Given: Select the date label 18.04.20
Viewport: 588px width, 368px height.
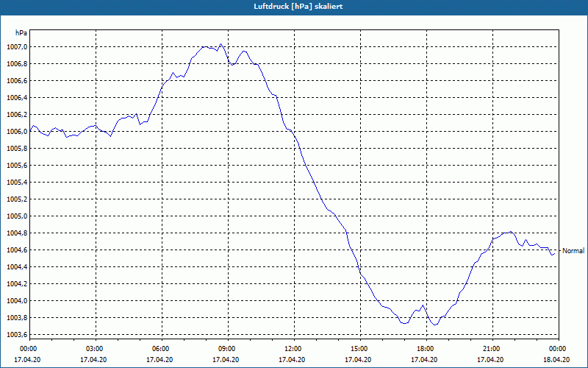Looking at the screenshot, I should 556,360.
